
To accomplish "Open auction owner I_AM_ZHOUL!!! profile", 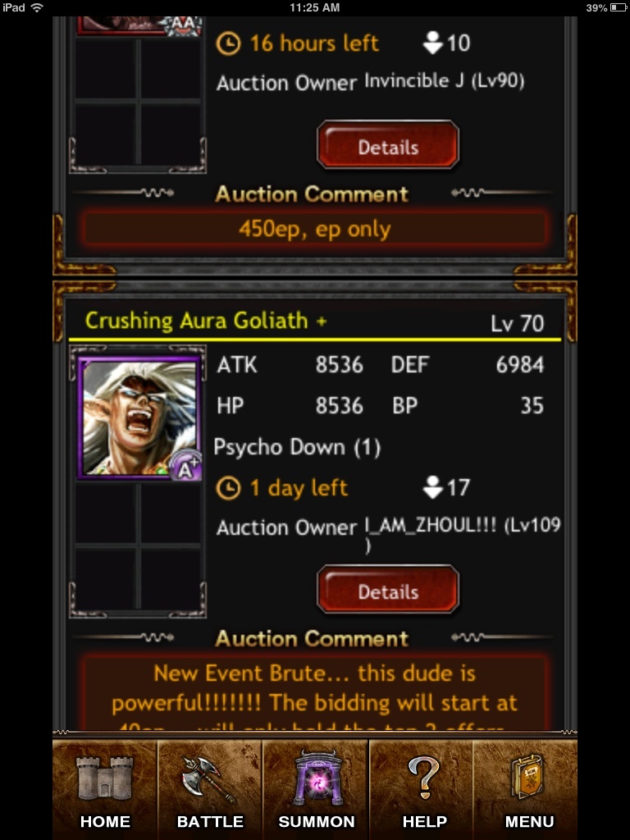I will tap(463, 532).
